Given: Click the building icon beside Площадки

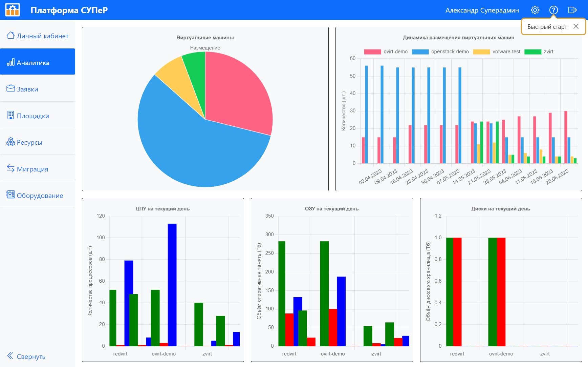Looking at the screenshot, I should tap(10, 115).
